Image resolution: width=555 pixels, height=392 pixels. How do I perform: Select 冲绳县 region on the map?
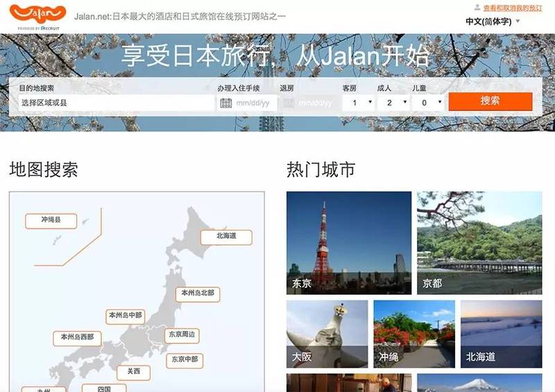point(51,221)
